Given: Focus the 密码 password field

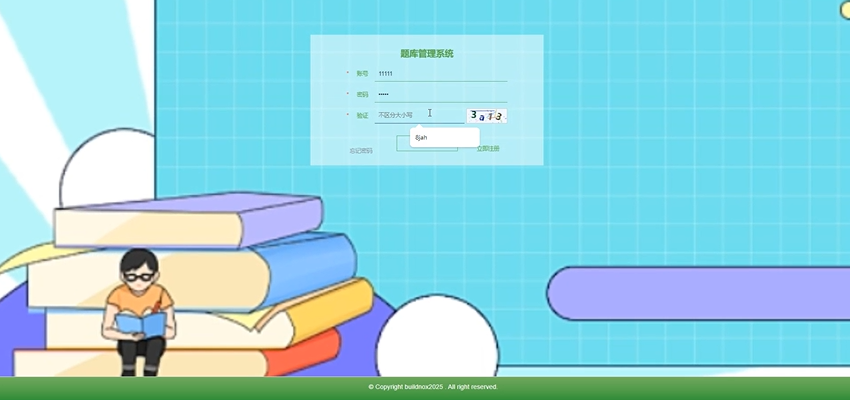Looking at the screenshot, I should (x=441, y=94).
